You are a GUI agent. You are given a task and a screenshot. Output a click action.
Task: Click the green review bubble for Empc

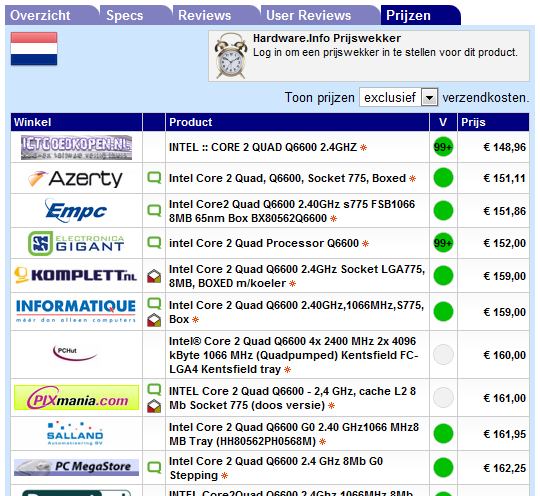click(x=154, y=210)
